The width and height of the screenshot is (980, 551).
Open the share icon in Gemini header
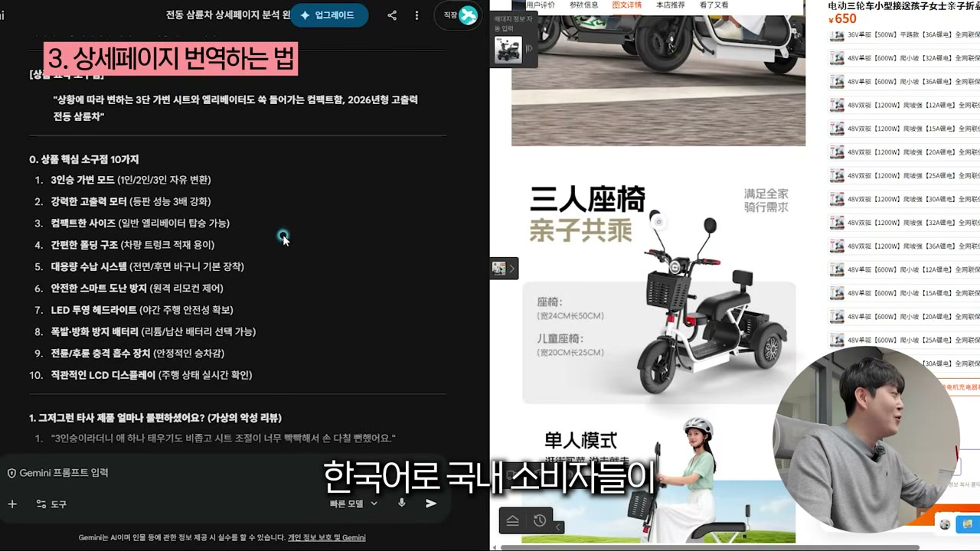coord(392,15)
